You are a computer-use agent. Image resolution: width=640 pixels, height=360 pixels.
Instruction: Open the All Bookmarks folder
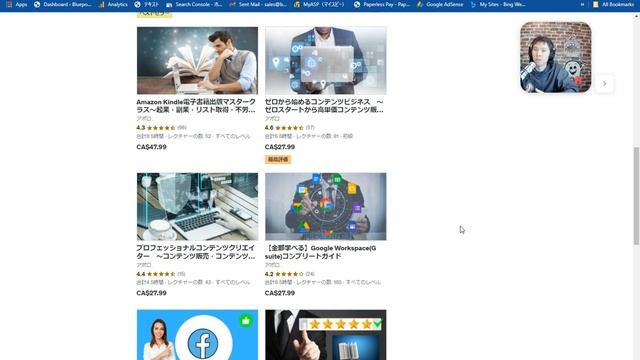[x=613, y=4]
